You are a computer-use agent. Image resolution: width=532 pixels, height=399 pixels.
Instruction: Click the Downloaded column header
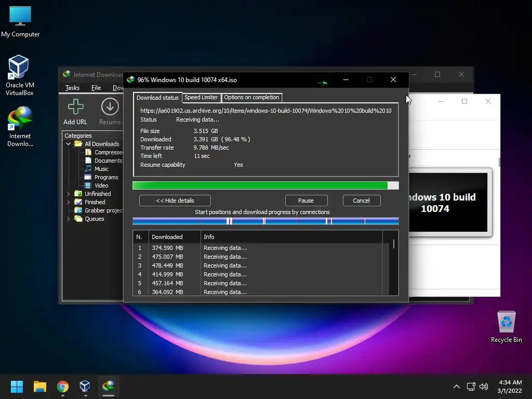(175, 237)
